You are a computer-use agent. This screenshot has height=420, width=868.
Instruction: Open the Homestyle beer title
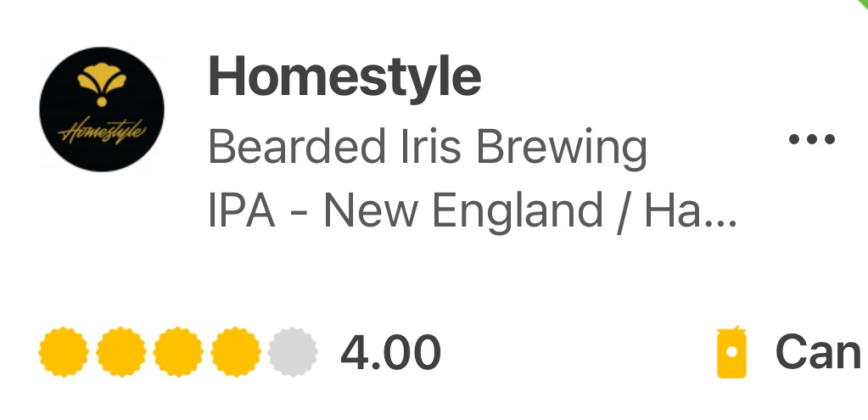[344, 78]
